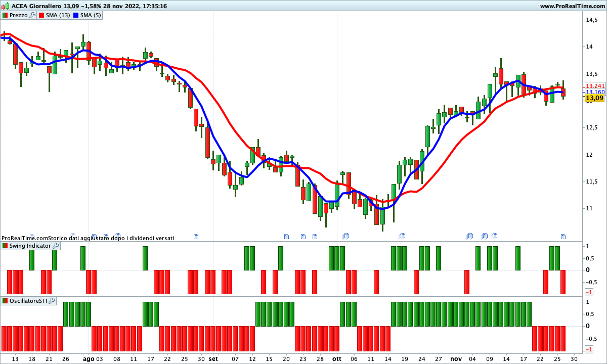Click the rightmost news document icon
Viewport: 607px width, 364px height.
tap(563, 236)
